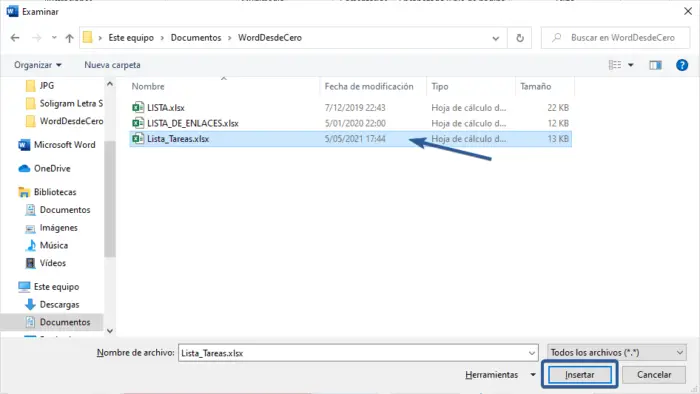Click the 5/01/2020 22:00 date cell
The image size is (700, 394).
[x=355, y=123]
